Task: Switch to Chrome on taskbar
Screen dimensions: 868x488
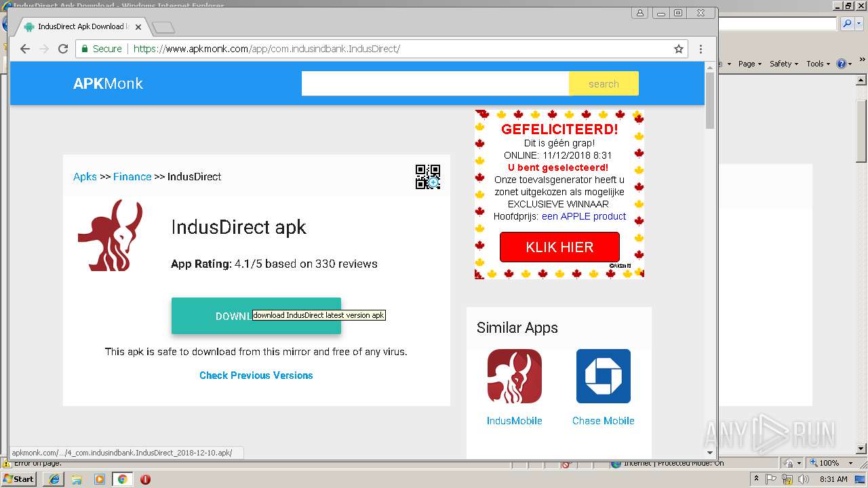Action: click(122, 479)
